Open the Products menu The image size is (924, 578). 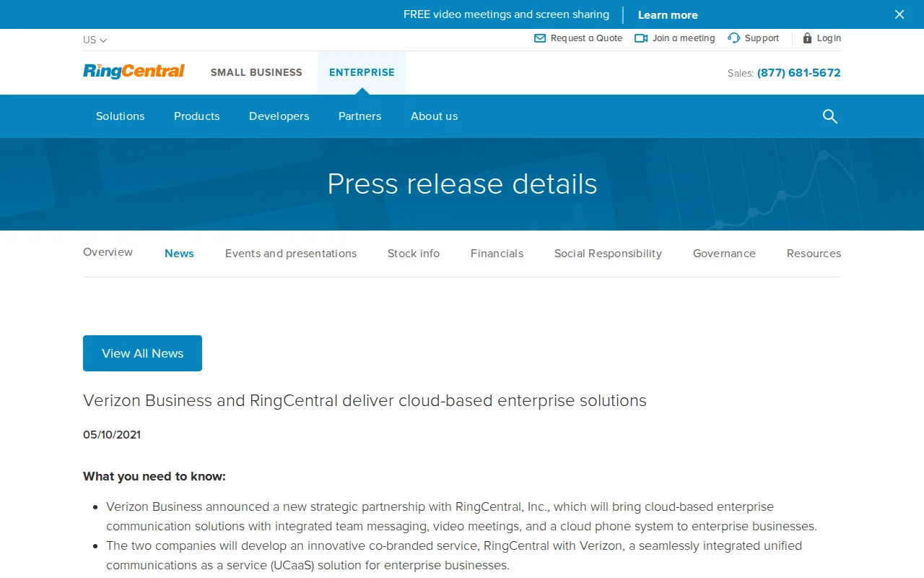197,116
